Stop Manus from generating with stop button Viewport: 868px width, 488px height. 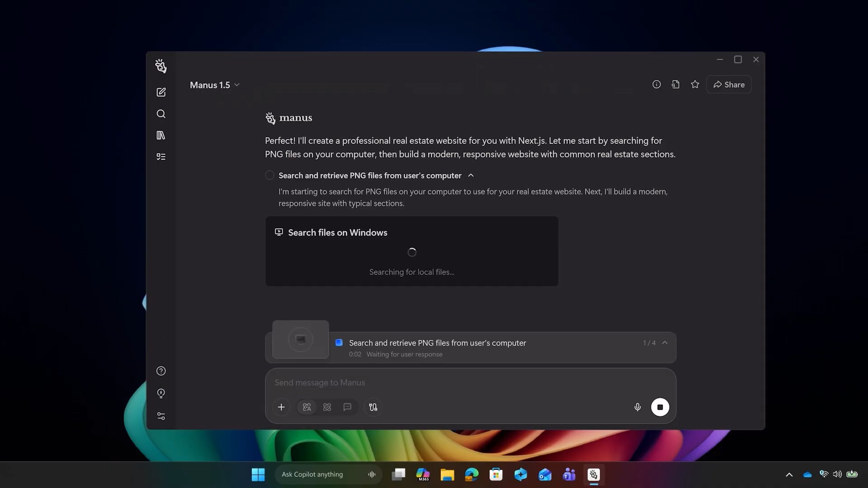(x=660, y=407)
